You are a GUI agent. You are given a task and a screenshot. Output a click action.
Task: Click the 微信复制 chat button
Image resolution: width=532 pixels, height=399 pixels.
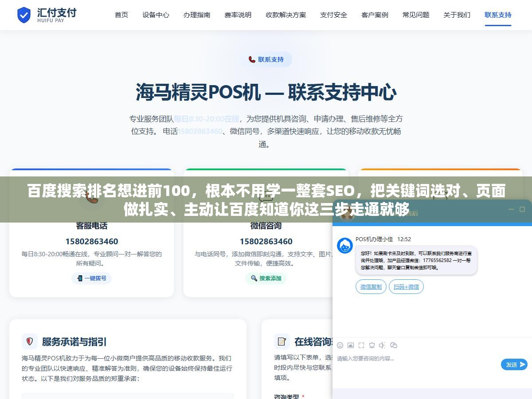point(371,287)
